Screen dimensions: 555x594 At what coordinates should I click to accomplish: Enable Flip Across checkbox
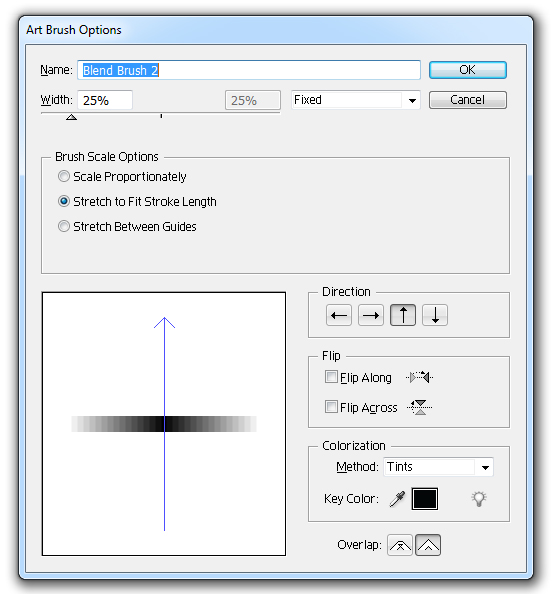[x=331, y=407]
